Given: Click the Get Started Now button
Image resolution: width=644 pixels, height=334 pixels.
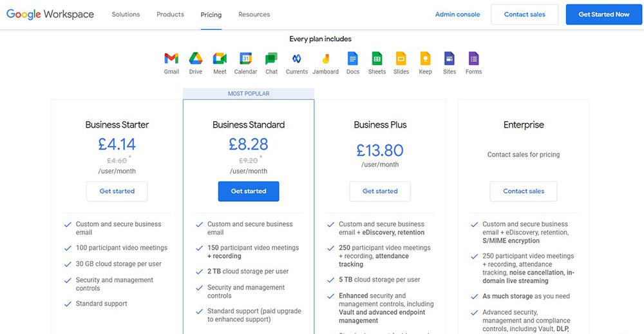Looking at the screenshot, I should 604,14.
